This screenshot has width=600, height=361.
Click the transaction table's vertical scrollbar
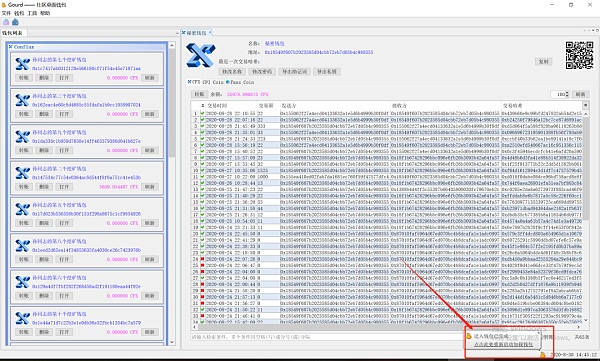click(585, 214)
